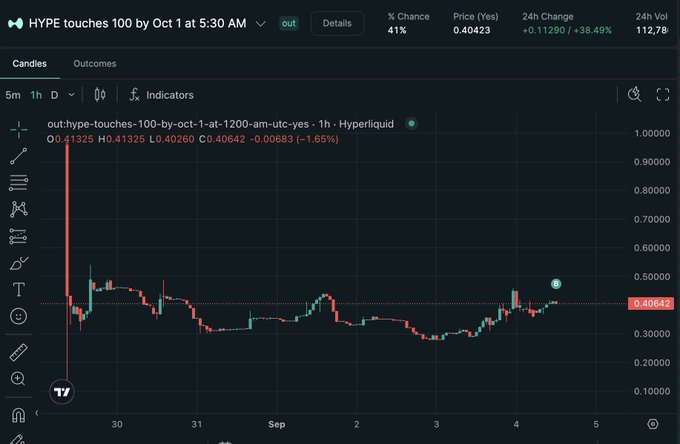Click the 24h Change +0.11290 value
The height and width of the screenshot is (444, 680).
coord(567,30)
